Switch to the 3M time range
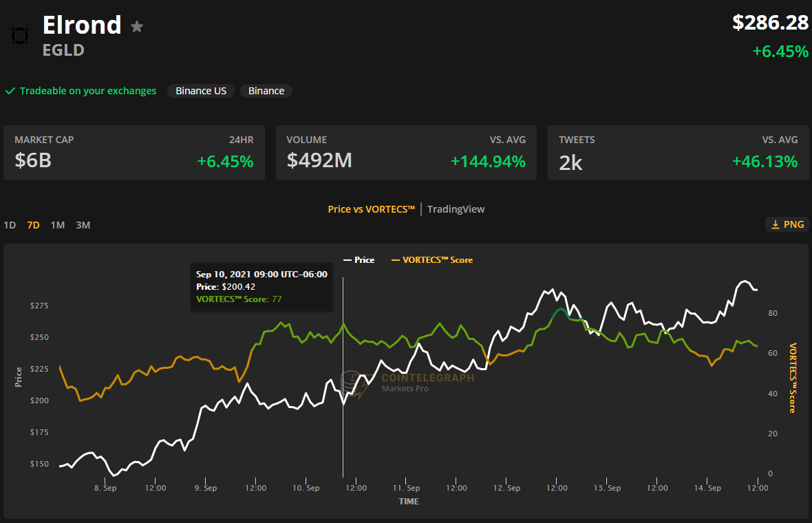Viewport: 812px width, 523px height. coord(83,225)
